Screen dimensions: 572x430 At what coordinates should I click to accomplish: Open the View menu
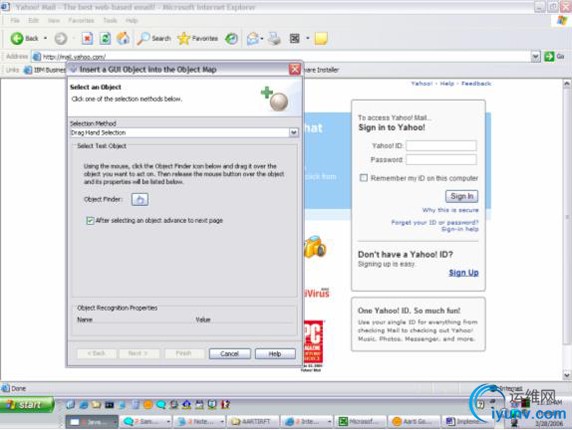pyautogui.click(x=54, y=20)
